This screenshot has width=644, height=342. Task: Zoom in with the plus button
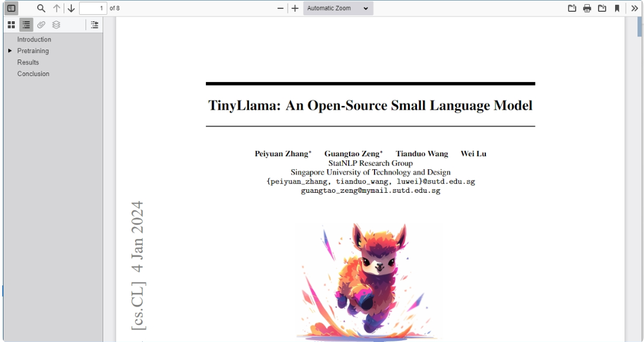295,8
